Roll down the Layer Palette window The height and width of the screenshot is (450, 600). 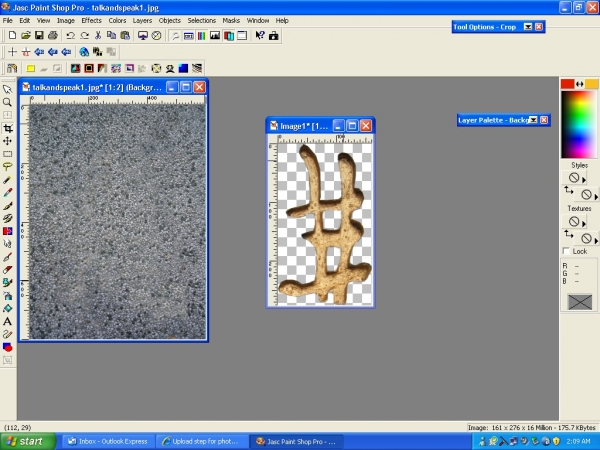pyautogui.click(x=533, y=120)
